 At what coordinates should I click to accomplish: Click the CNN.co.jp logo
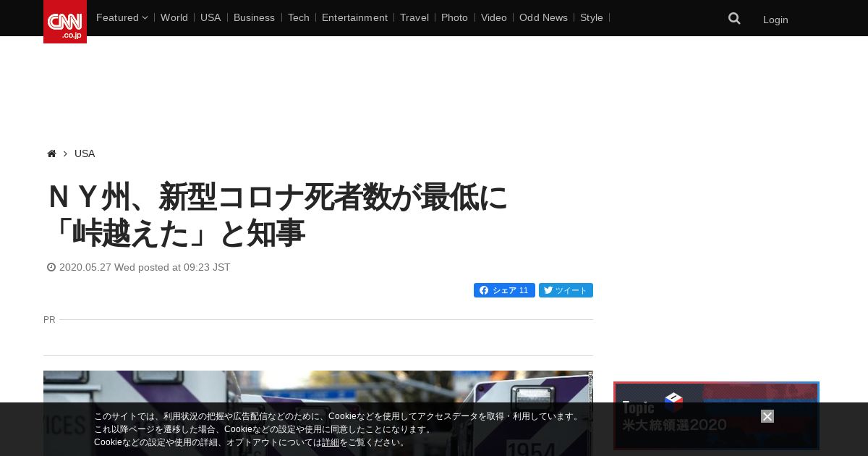(65, 22)
